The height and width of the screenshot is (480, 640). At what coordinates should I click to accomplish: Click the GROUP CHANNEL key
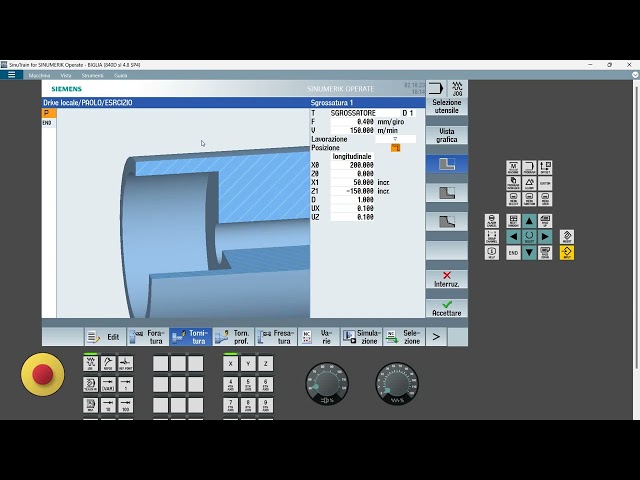[492, 237]
